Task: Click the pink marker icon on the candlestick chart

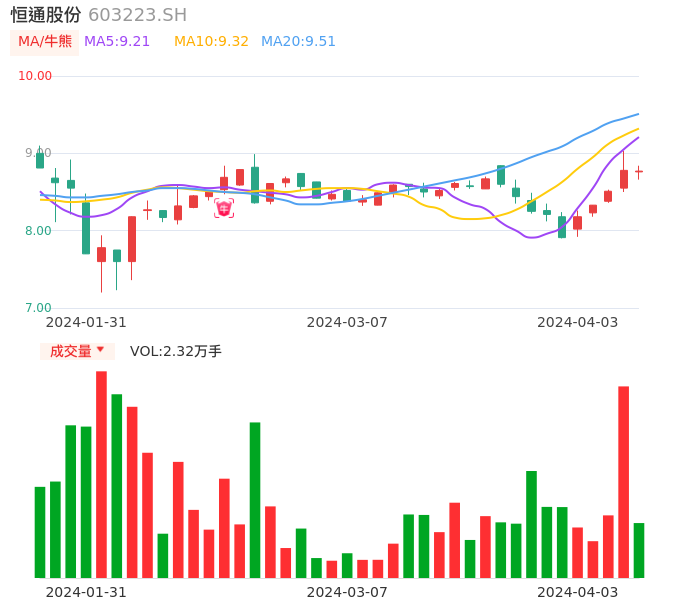Action: (x=223, y=208)
